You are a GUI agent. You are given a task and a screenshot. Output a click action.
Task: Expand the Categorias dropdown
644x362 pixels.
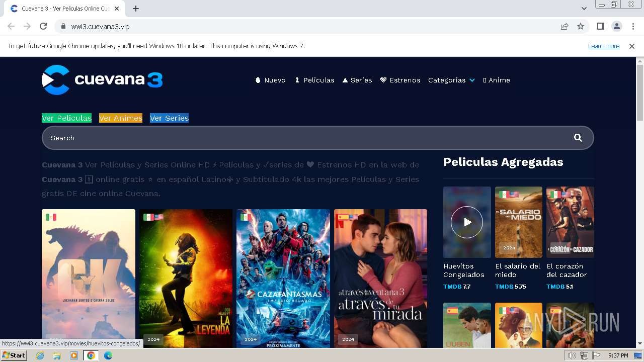(x=451, y=80)
